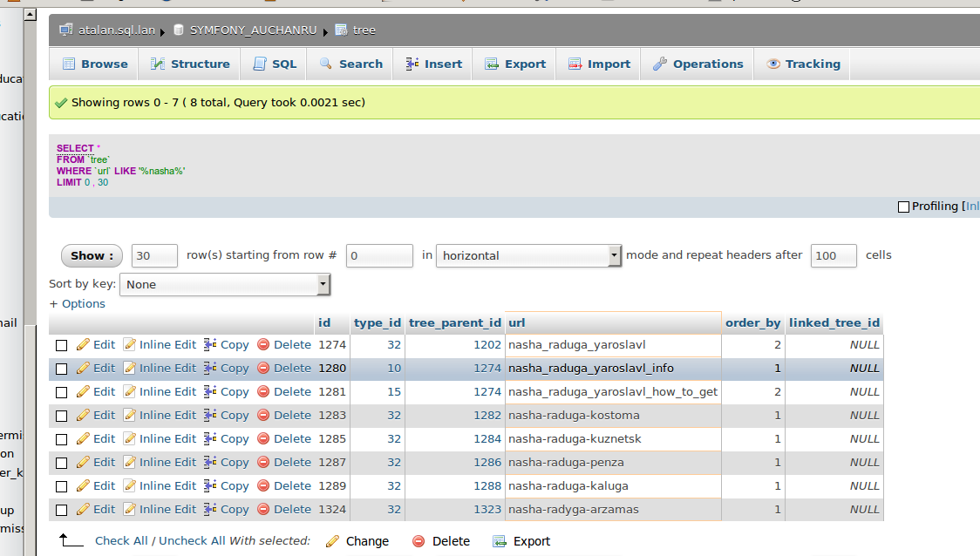Enable the Profiling checkbox
Screen dimensions: 980x556
tap(903, 207)
